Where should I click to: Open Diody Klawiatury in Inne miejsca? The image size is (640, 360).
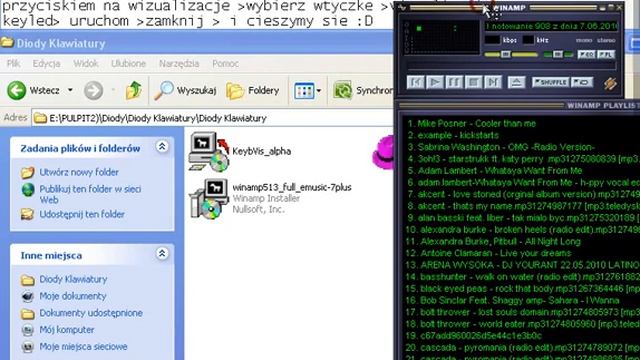click(73, 280)
